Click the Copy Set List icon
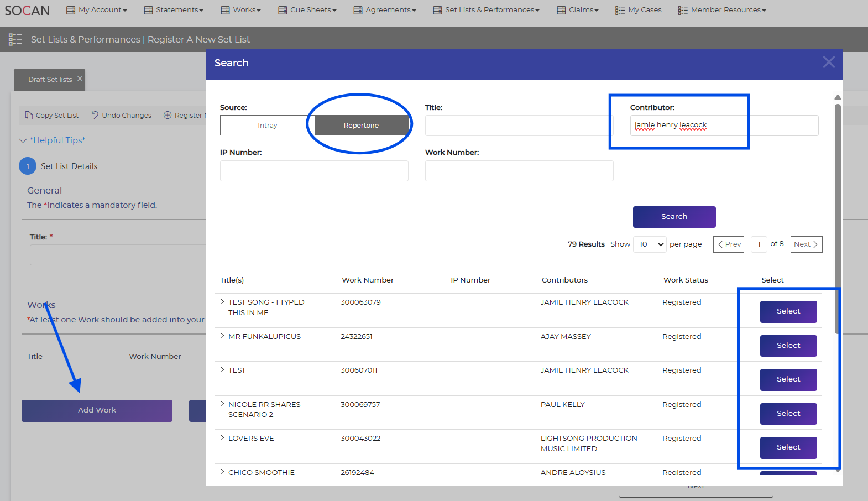Image resolution: width=868 pixels, height=501 pixels. 29,115
